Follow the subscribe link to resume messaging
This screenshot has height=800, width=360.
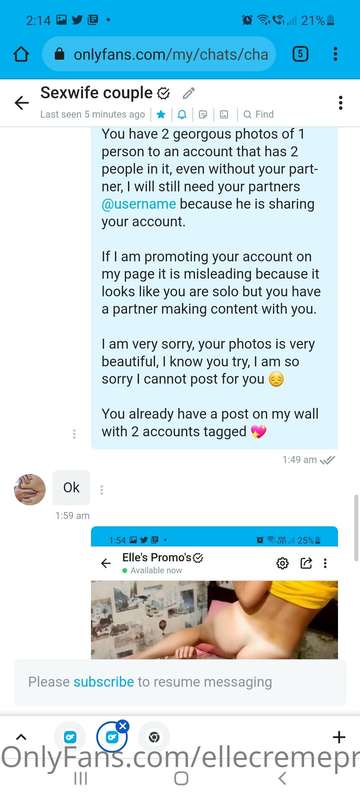[104, 682]
